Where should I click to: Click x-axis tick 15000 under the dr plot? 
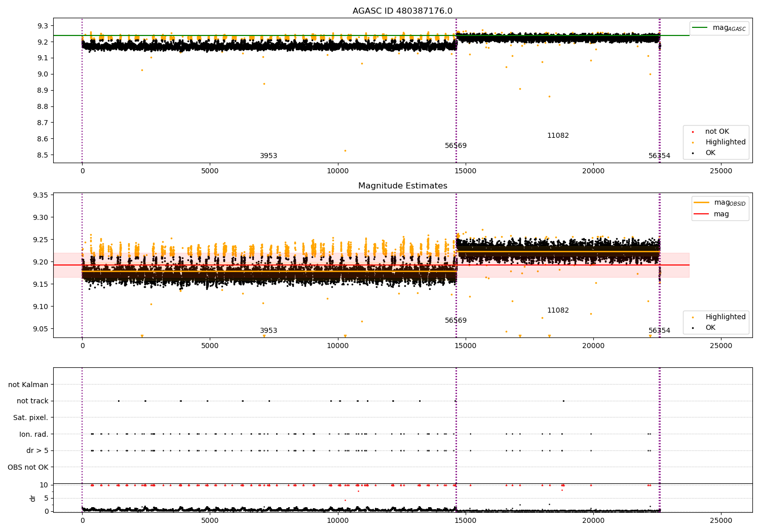click(x=465, y=521)
